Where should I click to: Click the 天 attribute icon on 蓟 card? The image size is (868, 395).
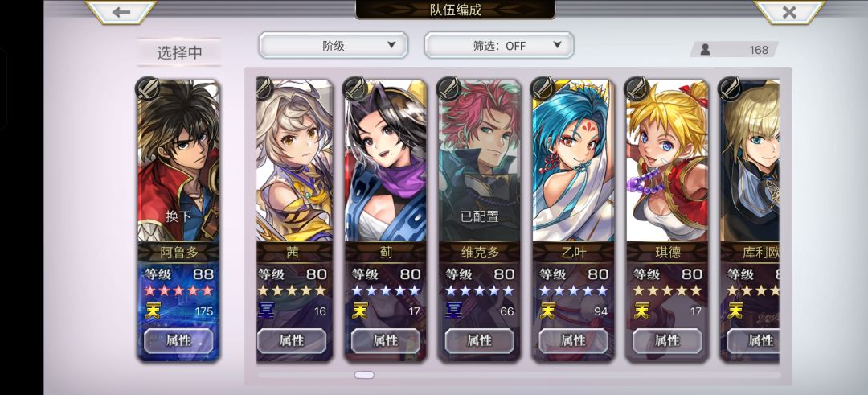(359, 311)
